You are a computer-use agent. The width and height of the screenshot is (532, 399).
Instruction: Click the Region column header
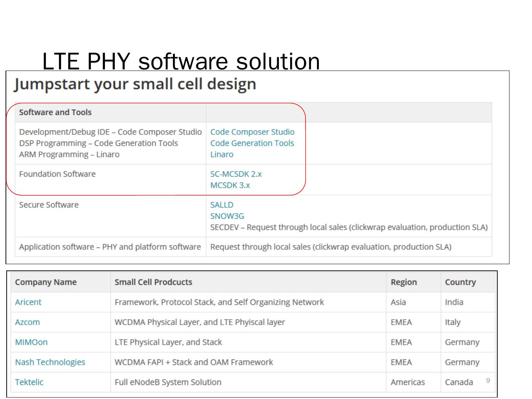coord(403,282)
